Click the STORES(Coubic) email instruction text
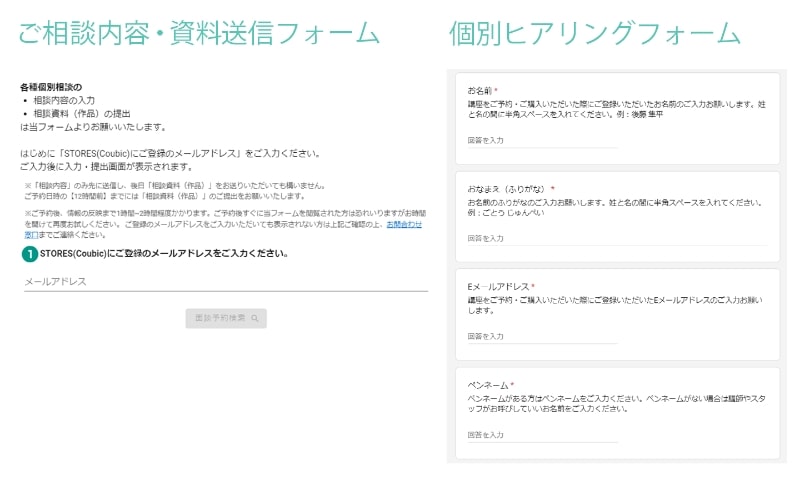 [x=164, y=254]
